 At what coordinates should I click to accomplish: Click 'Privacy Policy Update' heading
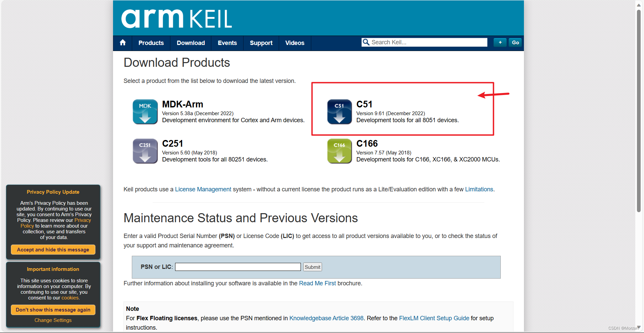tap(53, 192)
